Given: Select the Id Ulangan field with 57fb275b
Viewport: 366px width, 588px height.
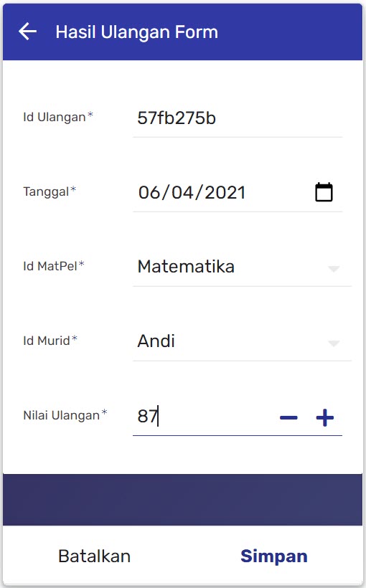Looking at the screenshot, I should coord(238,118).
